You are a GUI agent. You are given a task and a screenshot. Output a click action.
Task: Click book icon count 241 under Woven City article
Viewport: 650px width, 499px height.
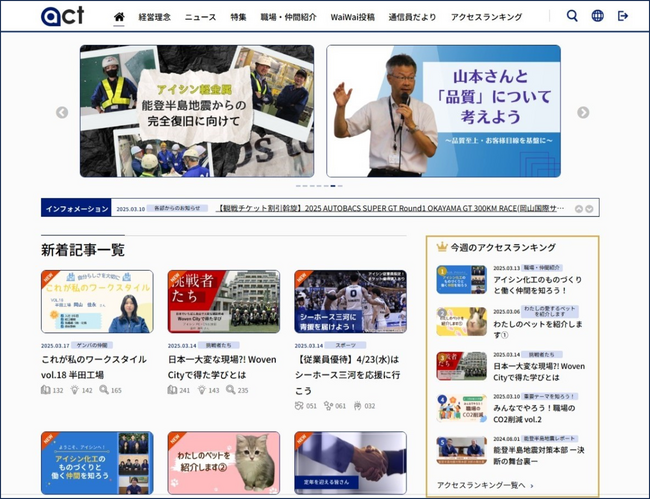pyautogui.click(x=172, y=390)
